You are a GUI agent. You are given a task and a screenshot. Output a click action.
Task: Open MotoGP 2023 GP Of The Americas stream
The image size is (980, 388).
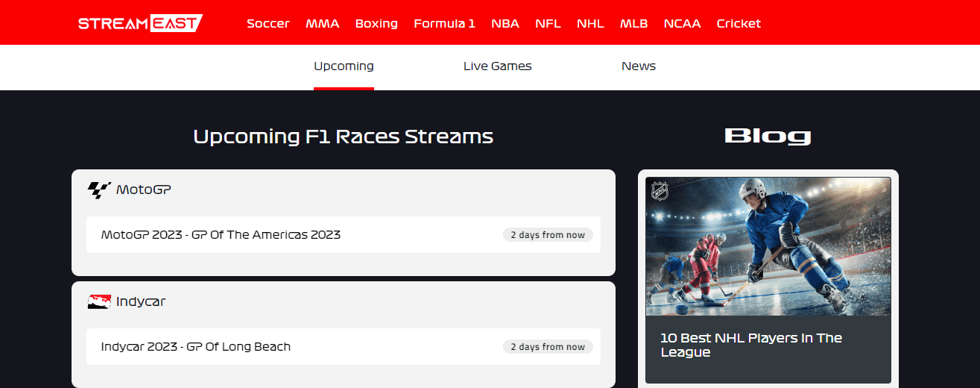(x=344, y=234)
